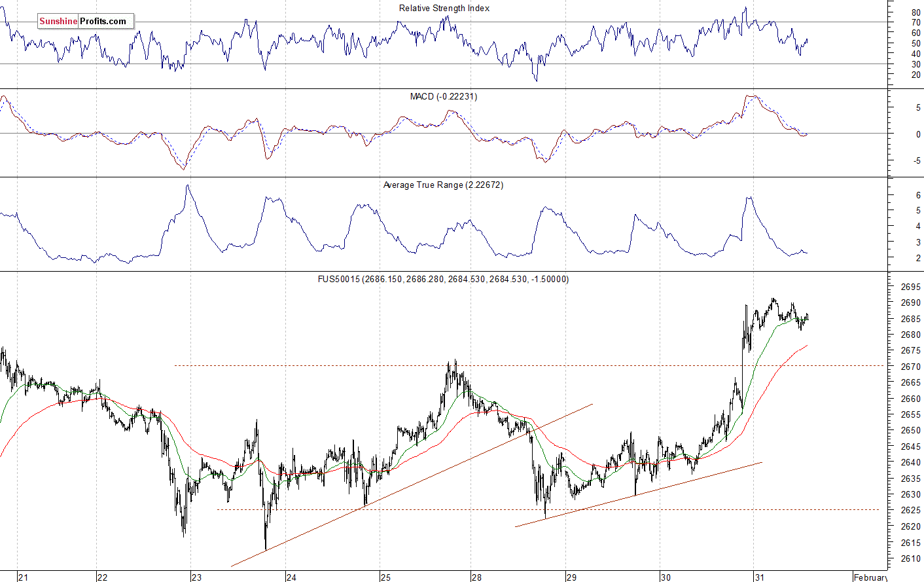Click the RSI 70 axis value
This screenshot has width=924, height=582.
click(x=915, y=22)
